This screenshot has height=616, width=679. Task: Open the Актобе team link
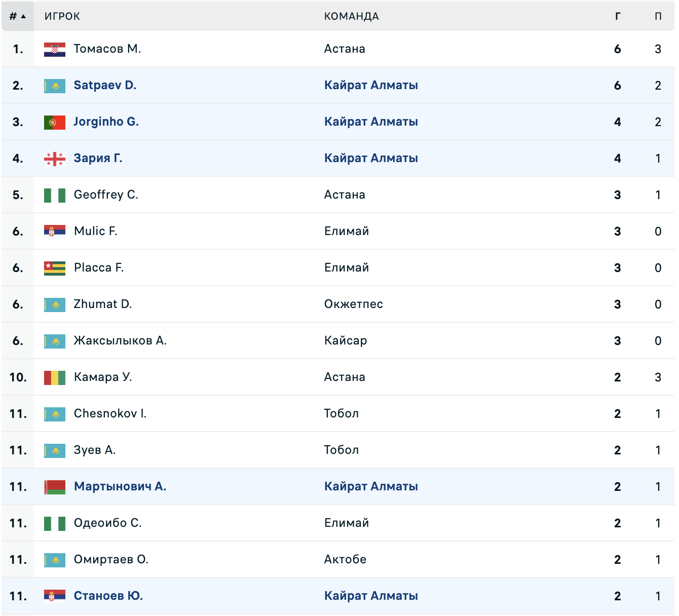click(345, 559)
